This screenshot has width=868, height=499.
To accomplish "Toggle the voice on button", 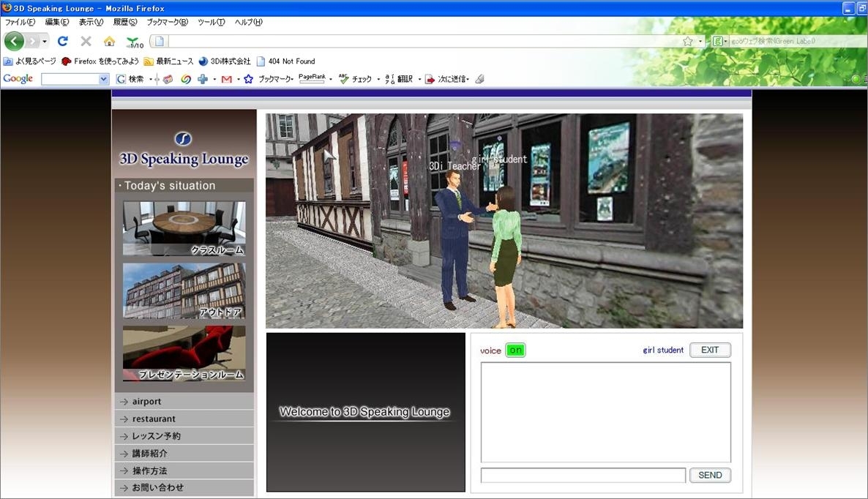I will (515, 350).
